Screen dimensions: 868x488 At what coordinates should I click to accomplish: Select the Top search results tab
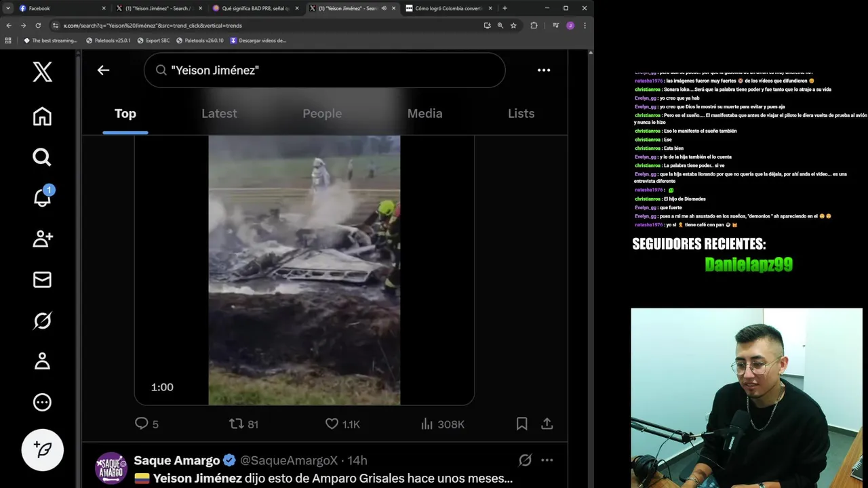tap(125, 114)
